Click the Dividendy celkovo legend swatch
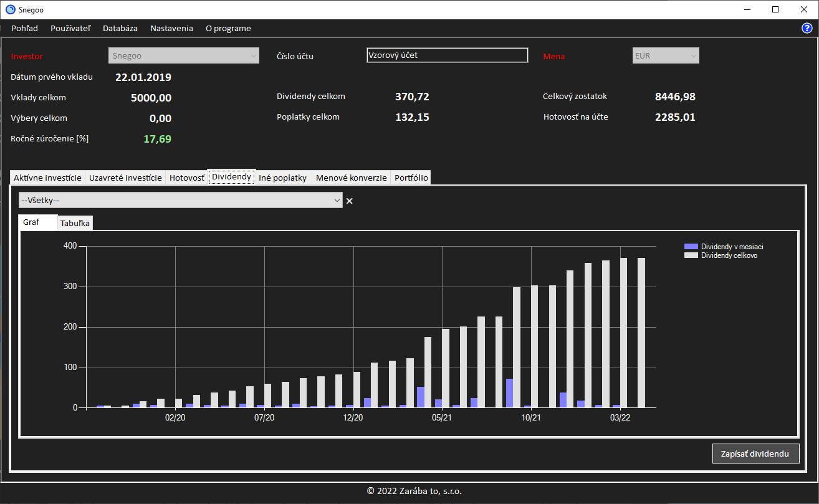This screenshot has width=819, height=504. click(691, 255)
